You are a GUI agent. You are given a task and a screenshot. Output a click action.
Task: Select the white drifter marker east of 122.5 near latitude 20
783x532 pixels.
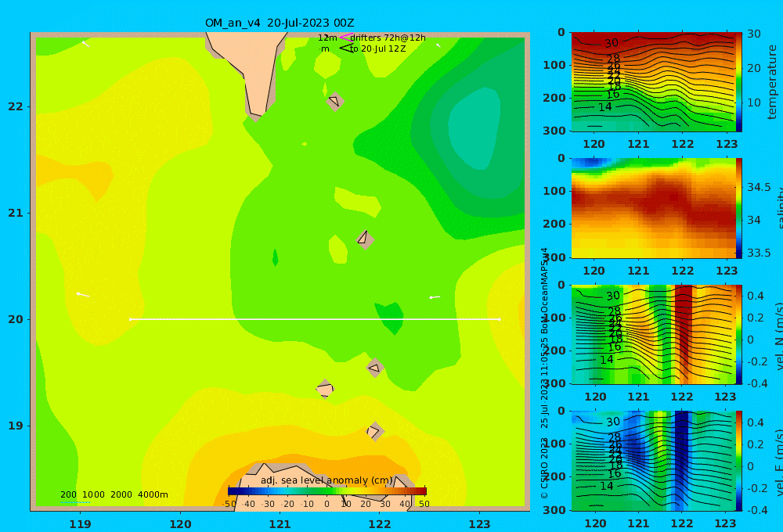tap(435, 297)
